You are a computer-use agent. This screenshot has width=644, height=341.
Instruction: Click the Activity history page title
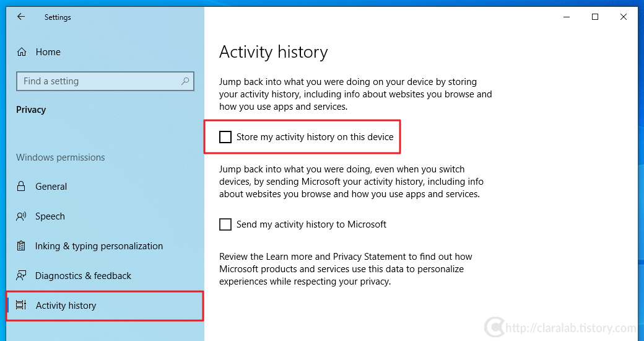tap(274, 52)
